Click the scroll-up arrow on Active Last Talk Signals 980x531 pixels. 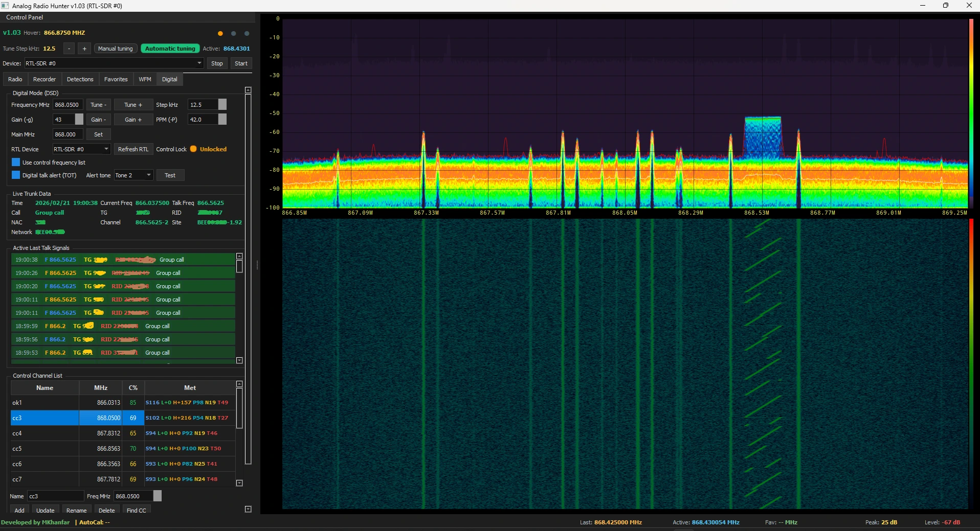click(x=239, y=256)
